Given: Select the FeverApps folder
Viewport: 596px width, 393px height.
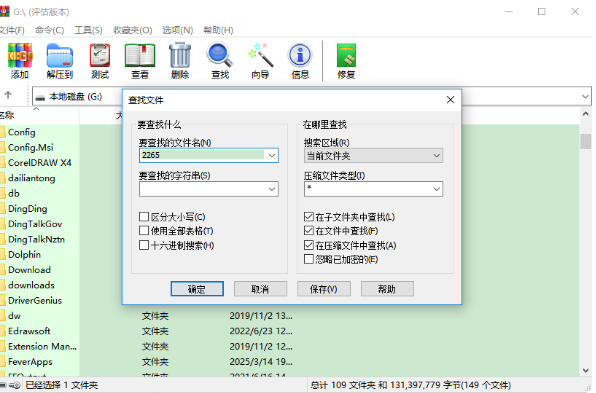Looking at the screenshot, I should 30,362.
